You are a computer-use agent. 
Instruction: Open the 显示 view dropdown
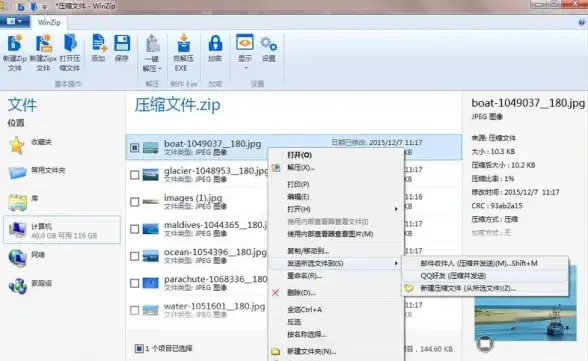coord(245,52)
